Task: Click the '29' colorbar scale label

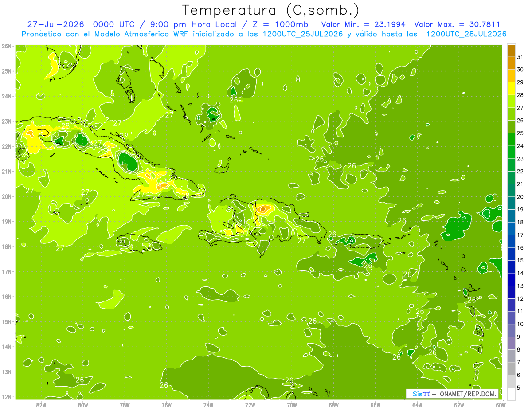Action: (520, 82)
